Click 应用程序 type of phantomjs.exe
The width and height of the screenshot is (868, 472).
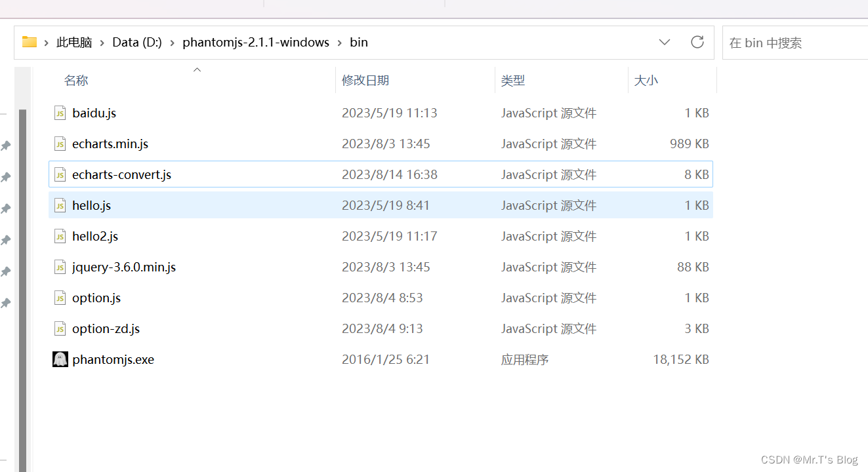pos(525,359)
